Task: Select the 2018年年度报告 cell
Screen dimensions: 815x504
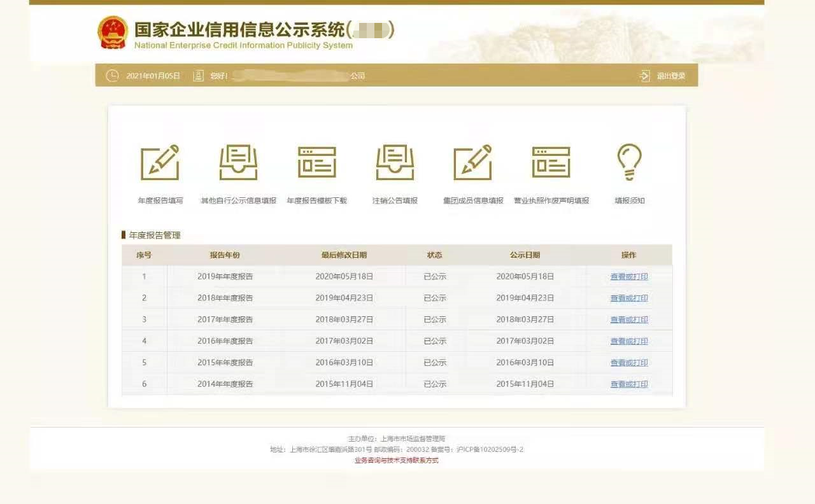Action: point(225,298)
